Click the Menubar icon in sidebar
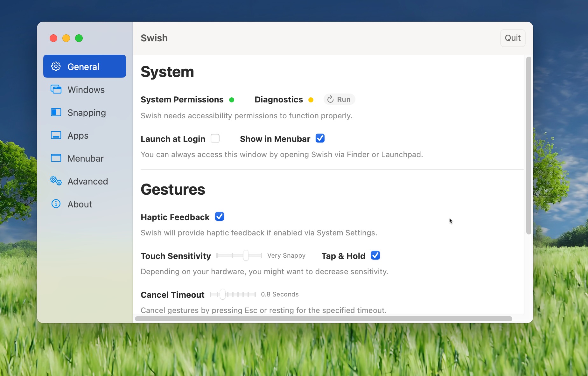588x376 pixels. tap(56, 158)
